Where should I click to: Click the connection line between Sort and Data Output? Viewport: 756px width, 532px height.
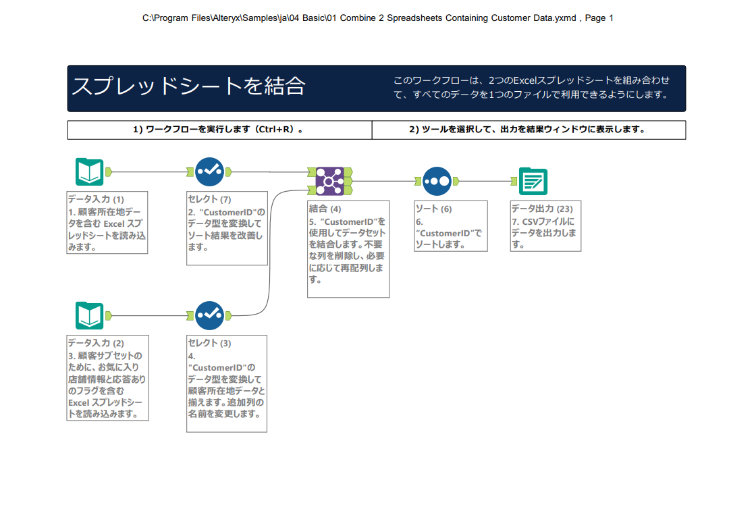tap(485, 182)
